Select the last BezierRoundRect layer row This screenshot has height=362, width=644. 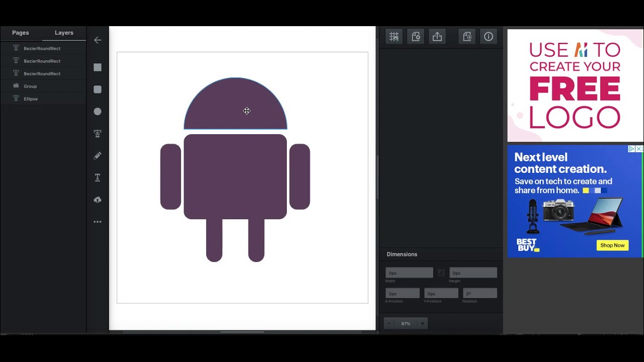[43, 73]
